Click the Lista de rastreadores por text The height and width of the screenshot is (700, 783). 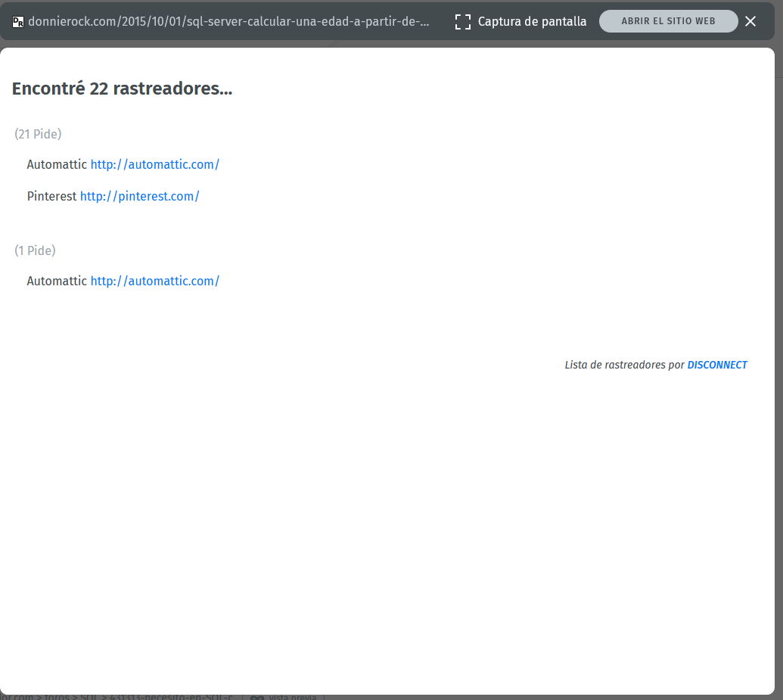pos(624,365)
